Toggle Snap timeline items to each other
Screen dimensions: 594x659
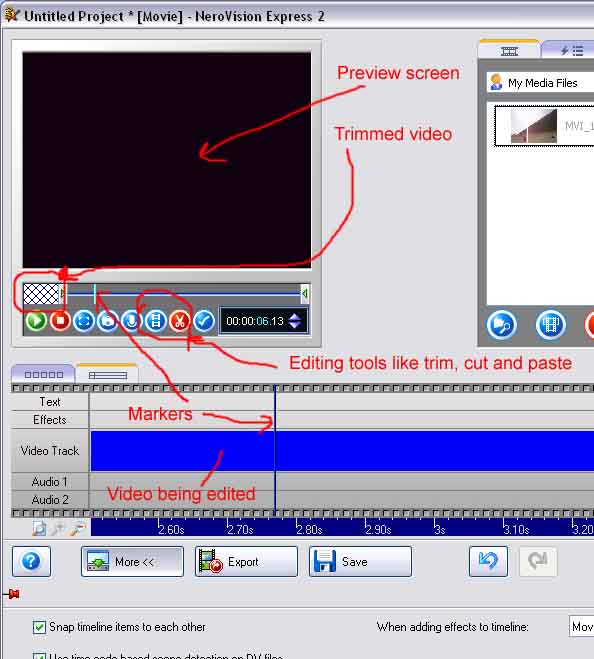[x=39, y=627]
